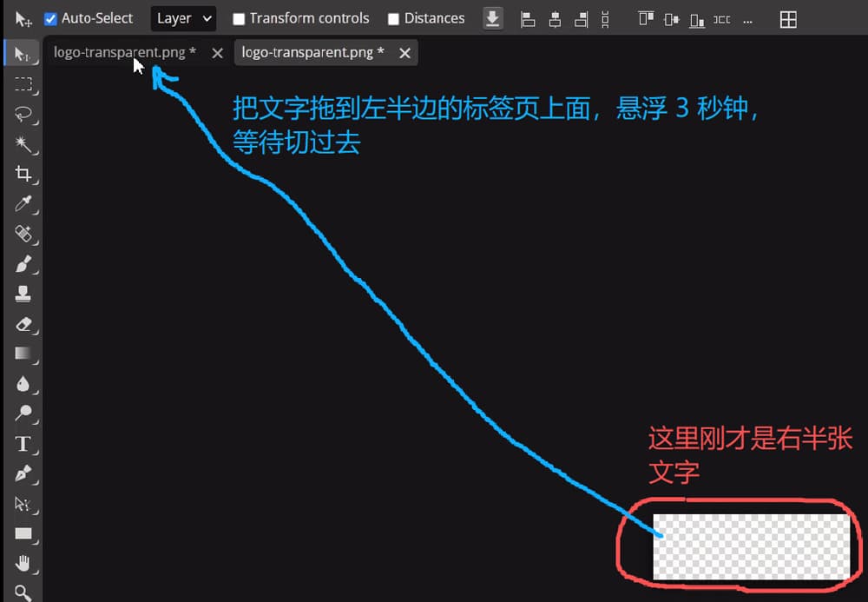Viewport: 868px width, 602px height.
Task: Select the Move tool in the left toolbar
Action: pyautogui.click(x=23, y=54)
